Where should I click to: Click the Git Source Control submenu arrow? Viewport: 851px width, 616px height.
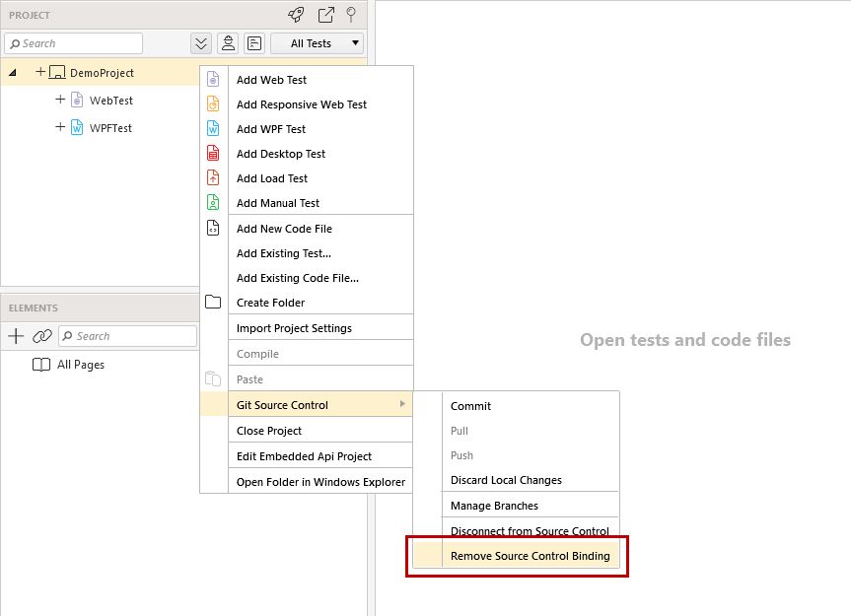[x=402, y=404]
